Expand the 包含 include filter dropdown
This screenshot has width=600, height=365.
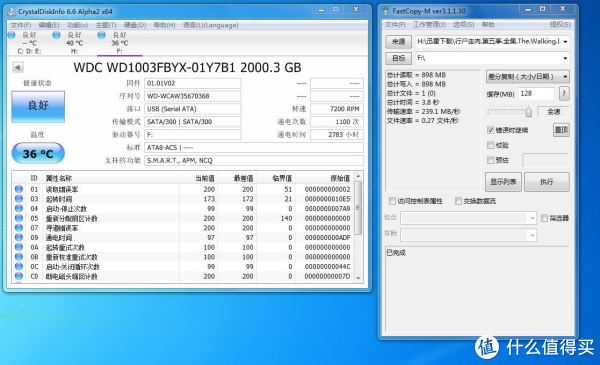coord(532,218)
